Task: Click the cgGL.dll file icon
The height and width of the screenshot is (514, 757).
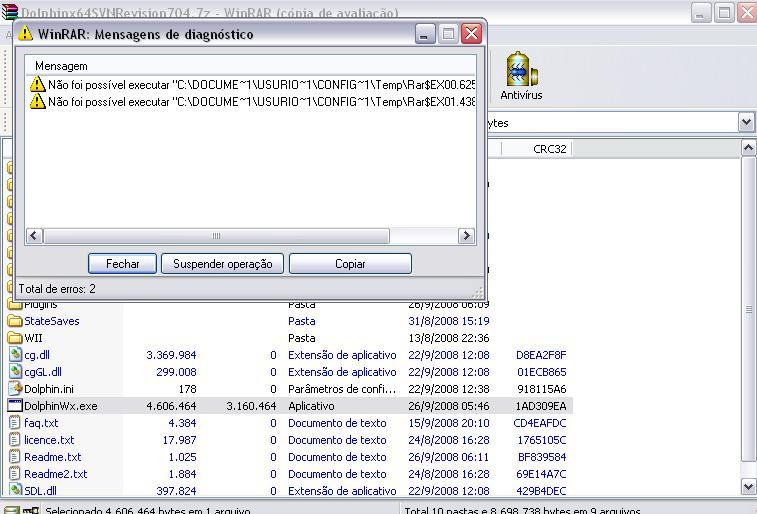Action: pyautogui.click(x=15, y=372)
